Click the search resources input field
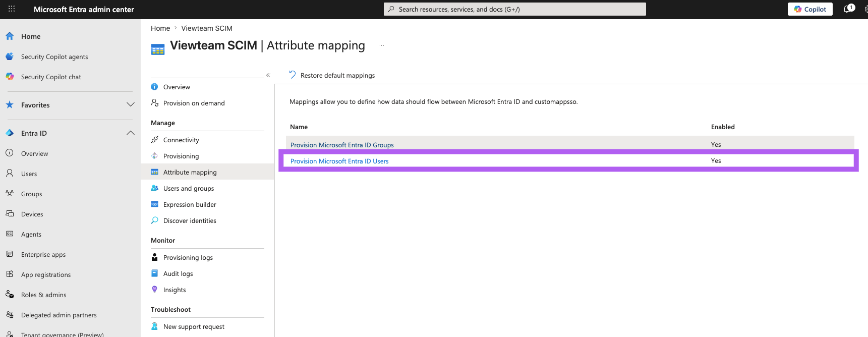The image size is (868, 337). tap(514, 9)
